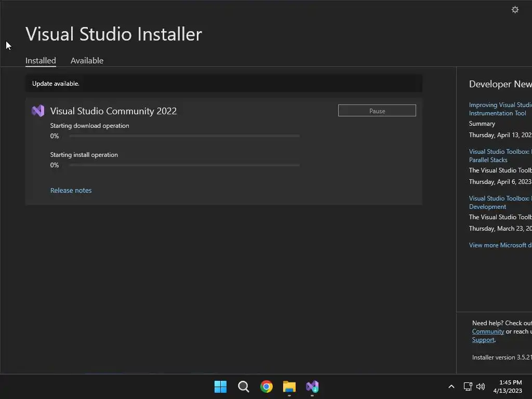Open the Windows Start menu
The height and width of the screenshot is (399, 532).
[x=220, y=387]
